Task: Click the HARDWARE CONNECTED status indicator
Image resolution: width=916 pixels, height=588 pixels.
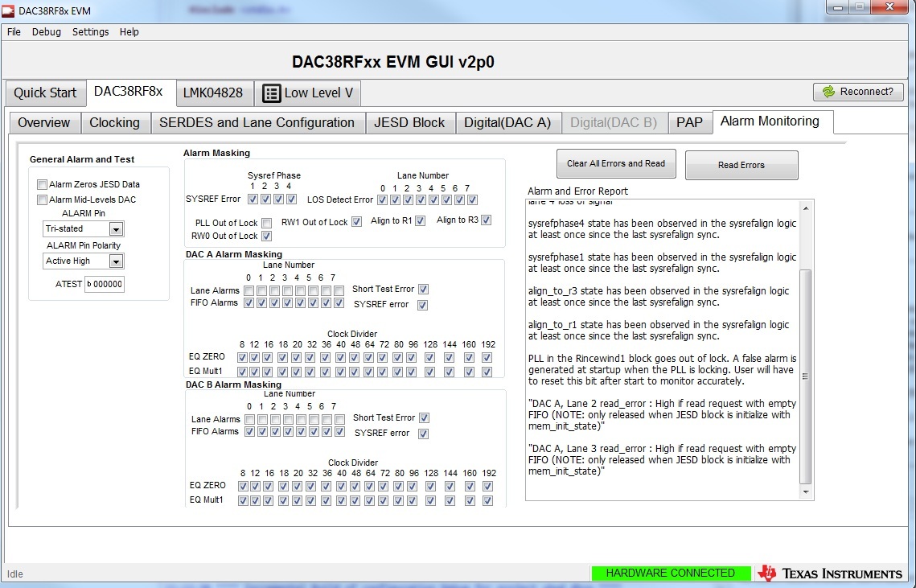Action: 671,574
